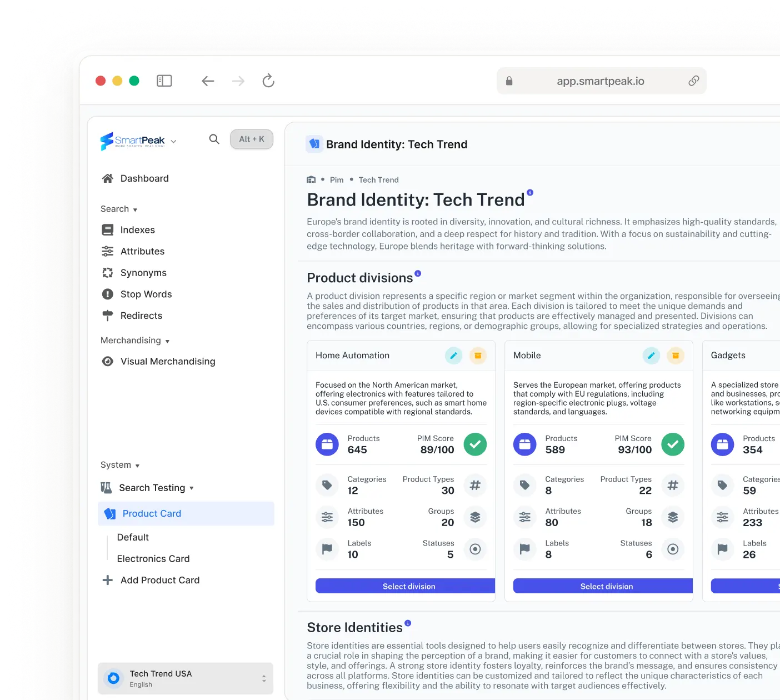Viewport: 780px width, 700px height.
Task: Open the Product divisions info tooltip
Action: coord(417,273)
